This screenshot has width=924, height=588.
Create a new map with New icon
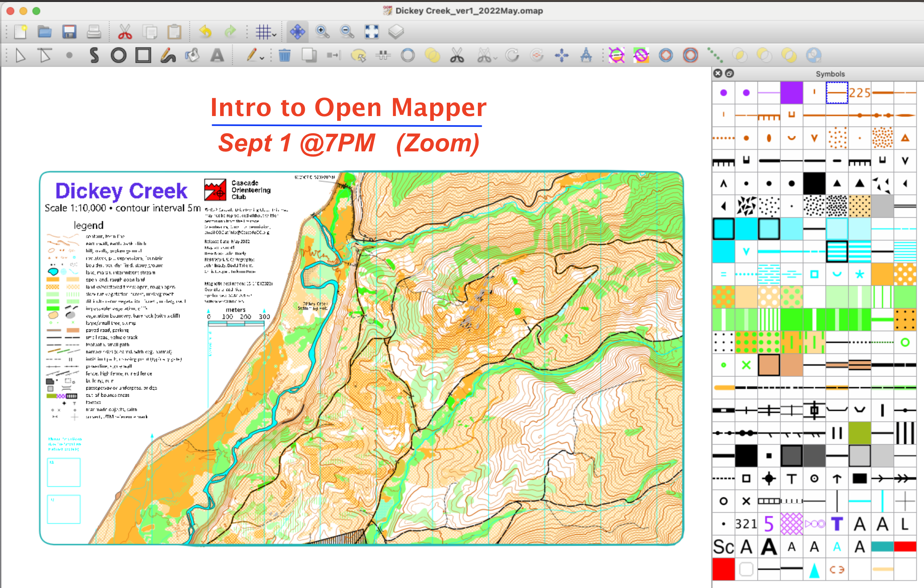pos(20,32)
